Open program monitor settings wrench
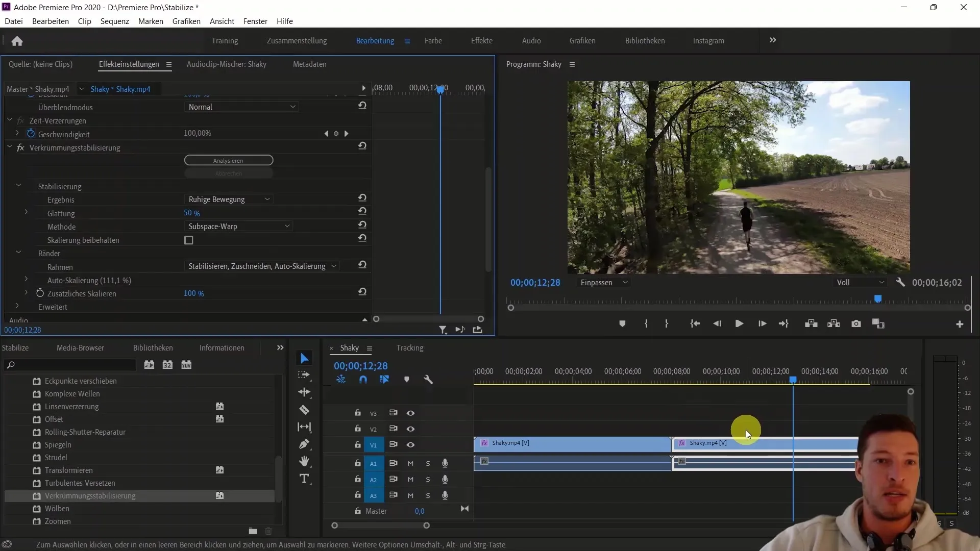 click(900, 282)
